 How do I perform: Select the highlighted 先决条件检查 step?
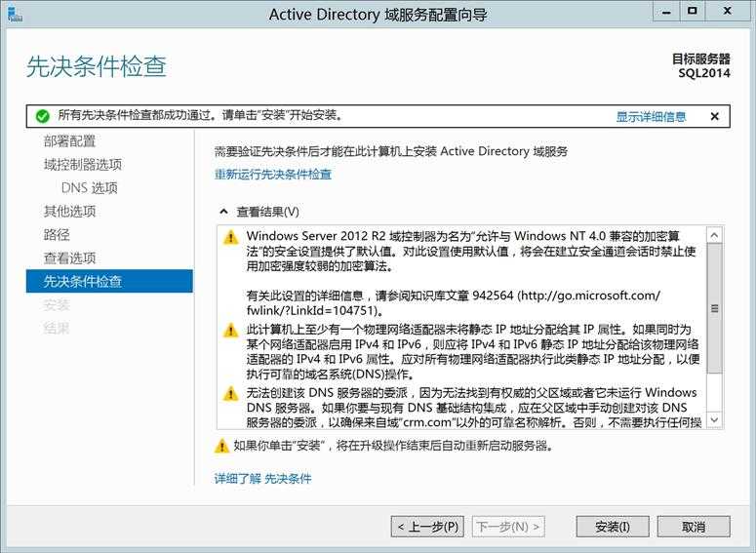tap(109, 281)
